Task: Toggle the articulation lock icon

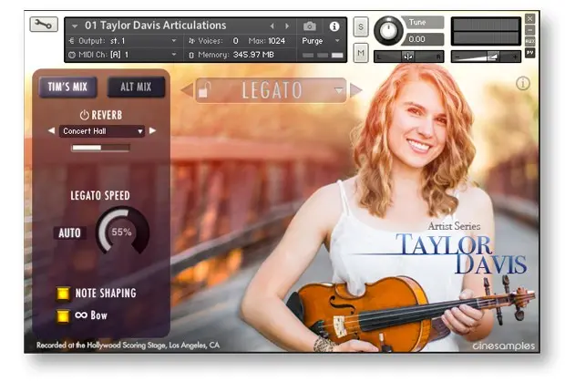Action: click(204, 90)
